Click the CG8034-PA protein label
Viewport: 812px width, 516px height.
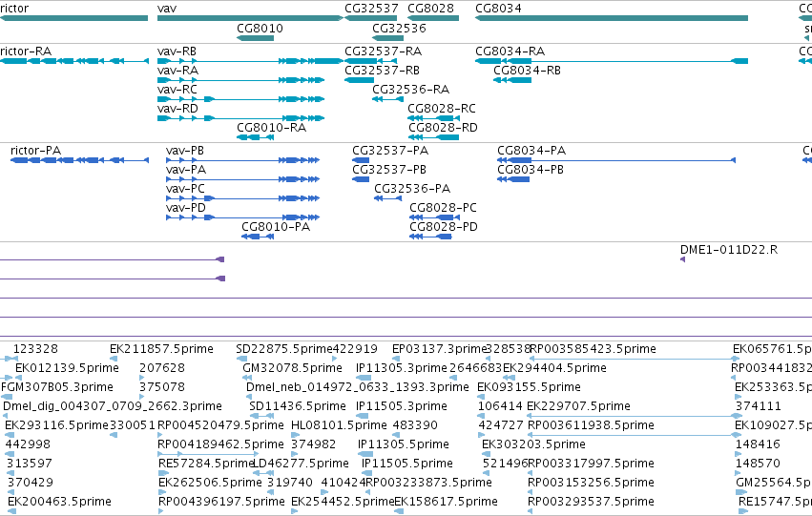pyautogui.click(x=531, y=151)
